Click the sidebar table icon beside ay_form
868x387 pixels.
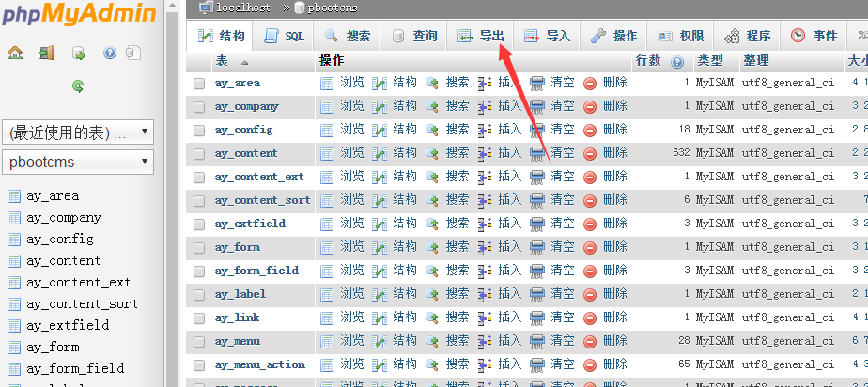point(14,348)
